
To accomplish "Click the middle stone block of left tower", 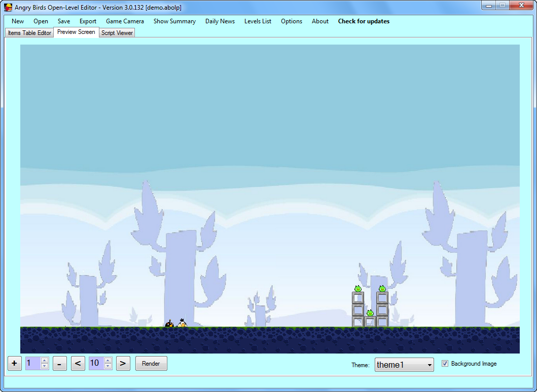I will point(358,310).
